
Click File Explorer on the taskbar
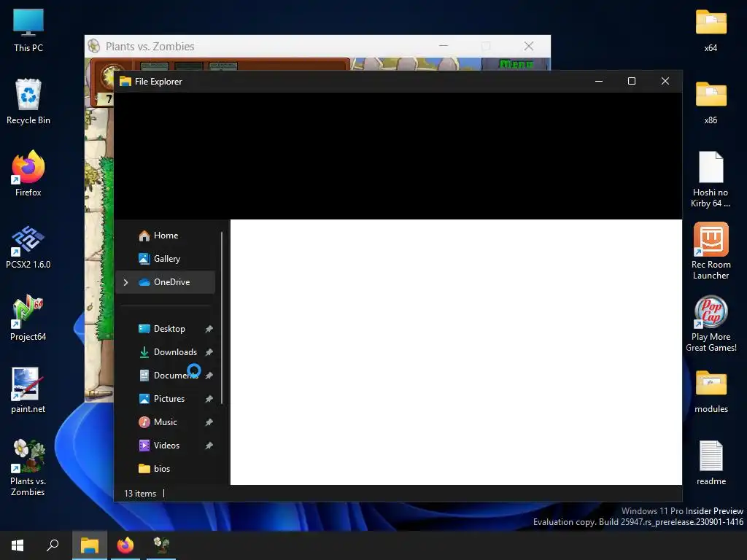[x=90, y=545]
